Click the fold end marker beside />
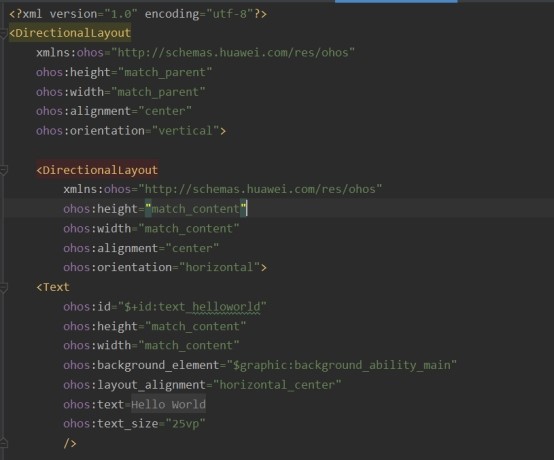This screenshot has width=554, height=460. tap(3, 442)
